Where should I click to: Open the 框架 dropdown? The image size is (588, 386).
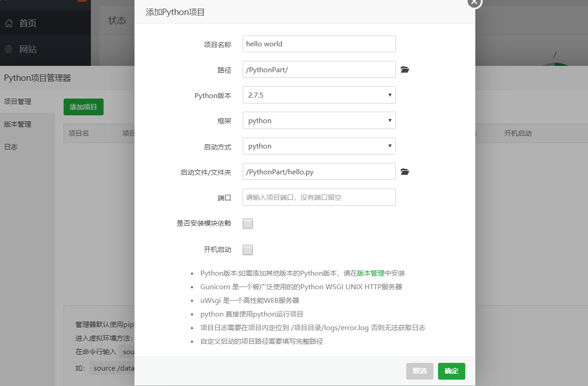tap(319, 120)
